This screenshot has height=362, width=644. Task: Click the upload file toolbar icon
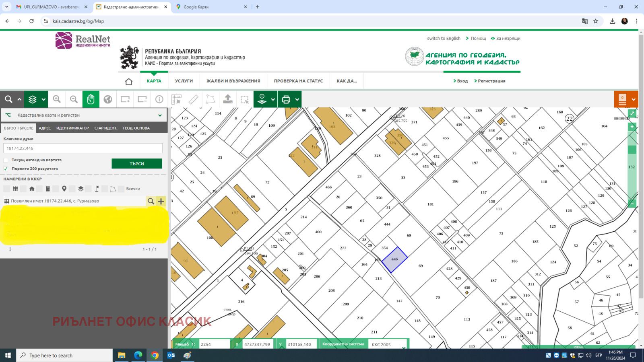pyautogui.click(x=228, y=99)
